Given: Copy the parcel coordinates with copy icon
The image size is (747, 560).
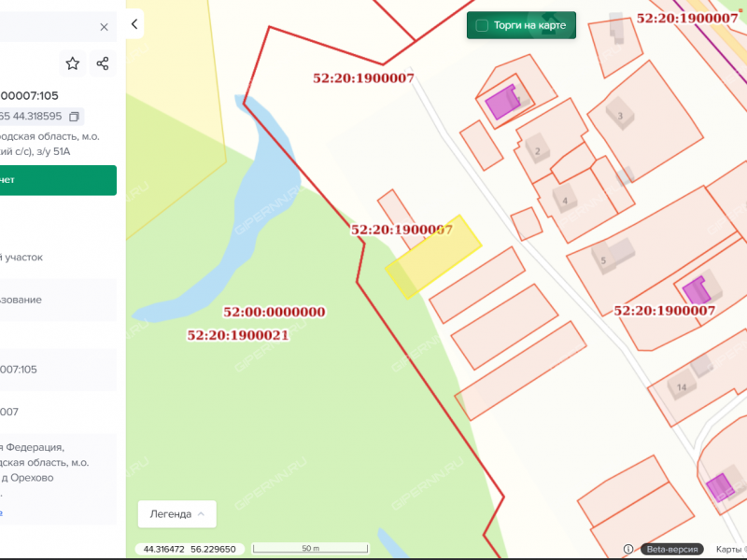Looking at the screenshot, I should click(75, 117).
